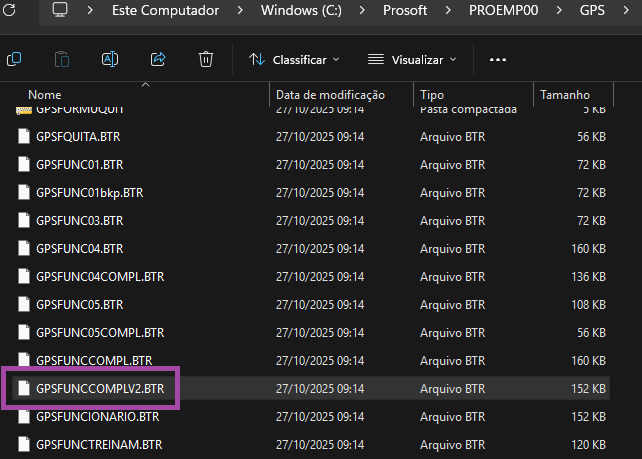The image size is (642, 459).
Task: Expand chevron after PROEMP00
Action: point(559,10)
